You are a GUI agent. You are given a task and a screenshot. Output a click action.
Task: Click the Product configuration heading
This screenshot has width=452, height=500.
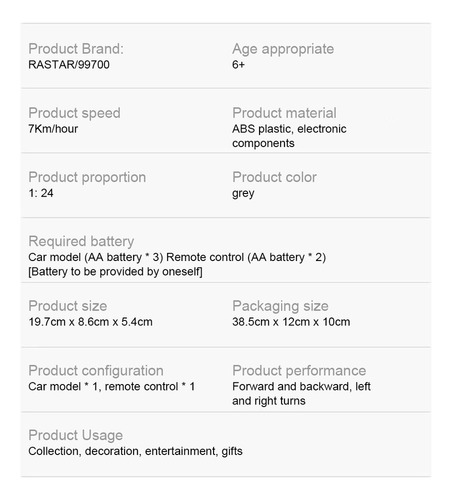pyautogui.click(x=96, y=371)
